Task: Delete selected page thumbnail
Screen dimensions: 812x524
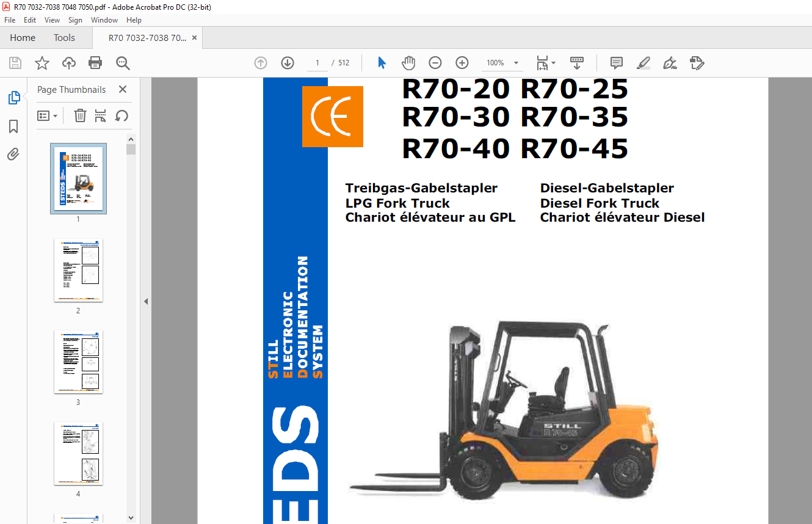Action: click(x=80, y=115)
